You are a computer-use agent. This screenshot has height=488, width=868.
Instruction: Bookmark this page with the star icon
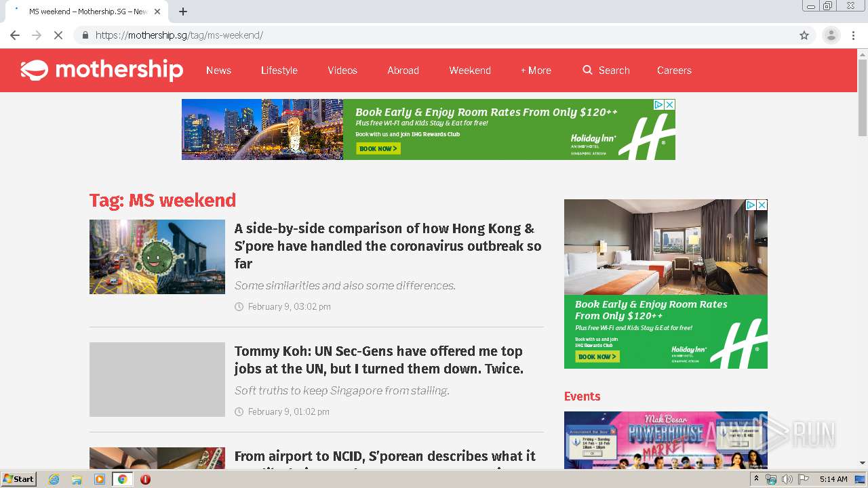pyautogui.click(x=804, y=35)
